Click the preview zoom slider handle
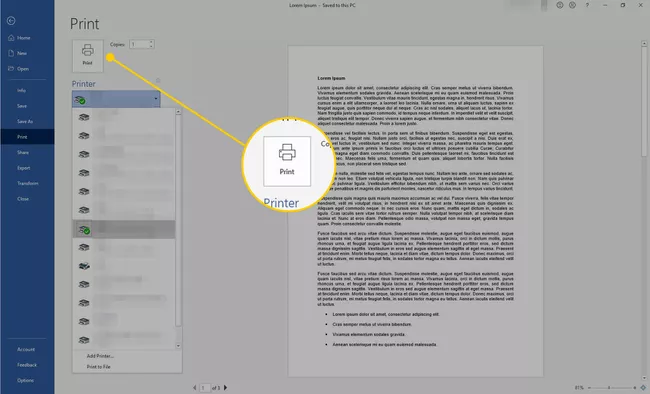 [x=609, y=388]
